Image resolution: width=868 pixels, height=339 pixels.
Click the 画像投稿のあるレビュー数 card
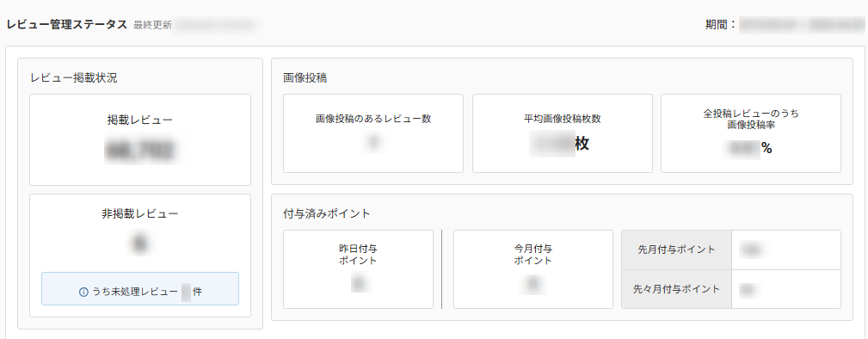(x=373, y=133)
